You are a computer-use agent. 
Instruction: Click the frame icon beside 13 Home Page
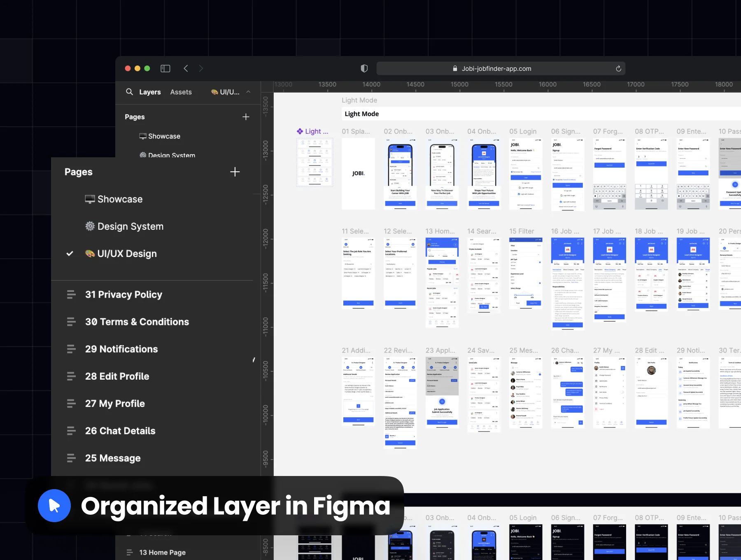(x=129, y=552)
